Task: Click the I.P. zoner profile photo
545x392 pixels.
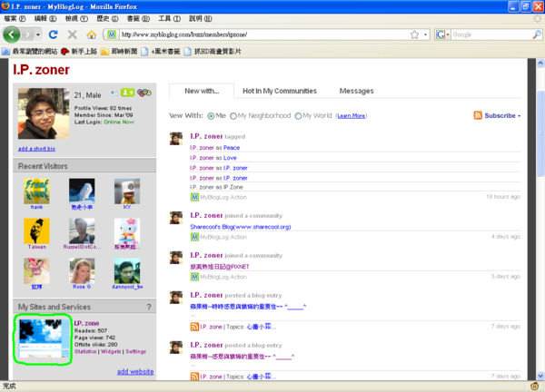Action: tap(44, 113)
